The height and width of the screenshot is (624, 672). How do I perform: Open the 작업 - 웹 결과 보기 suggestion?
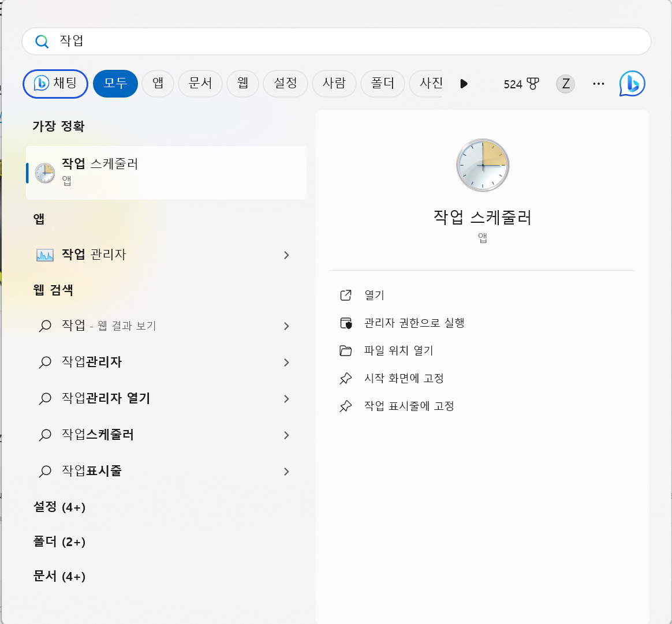(166, 326)
